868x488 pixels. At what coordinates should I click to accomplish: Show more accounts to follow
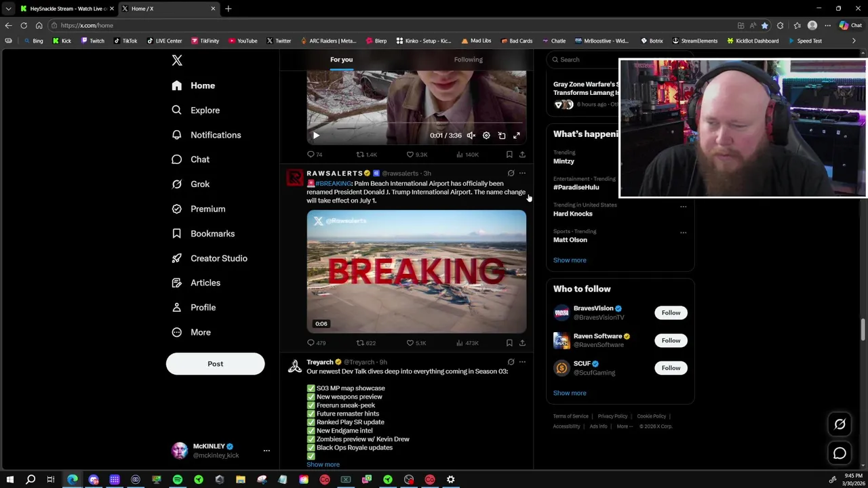coord(570,393)
